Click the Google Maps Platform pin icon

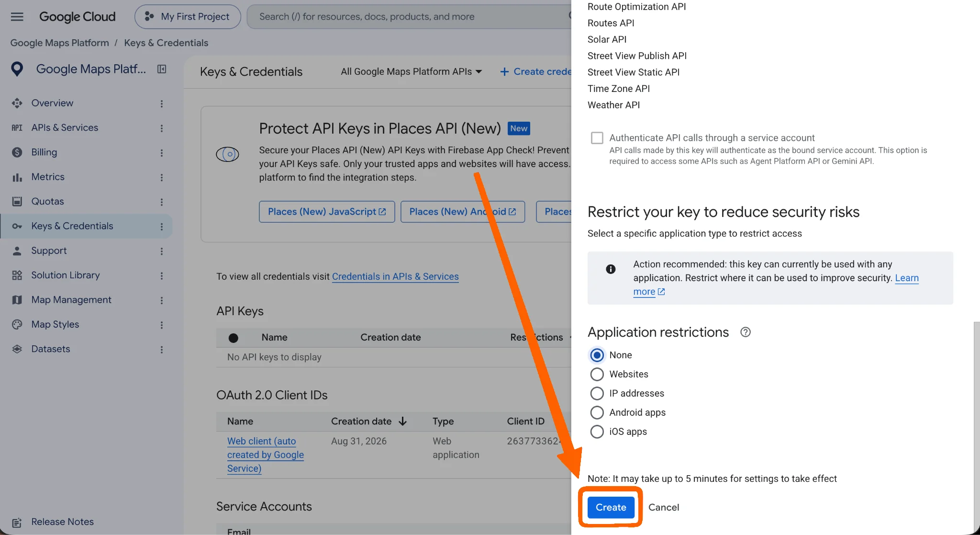pos(17,69)
